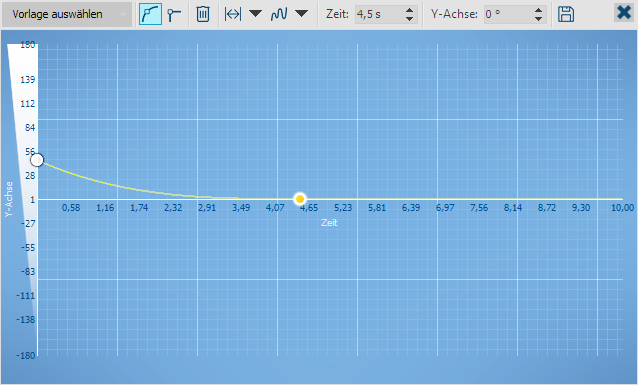Click the 2,32 label on the time axis
The height and width of the screenshot is (385, 638).
173,208
